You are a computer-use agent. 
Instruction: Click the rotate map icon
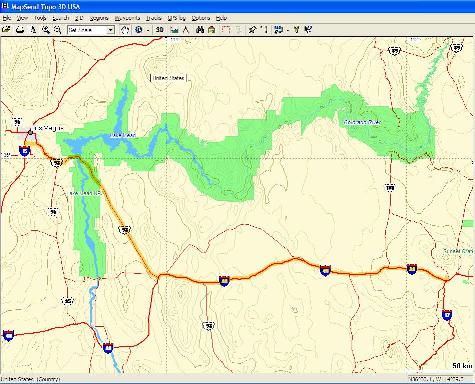click(x=125, y=30)
